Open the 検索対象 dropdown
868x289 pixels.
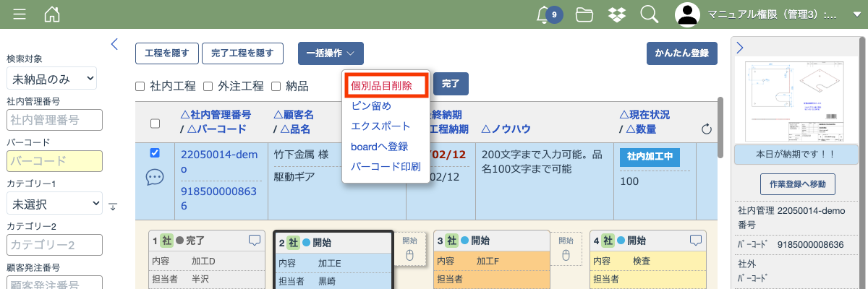point(51,78)
